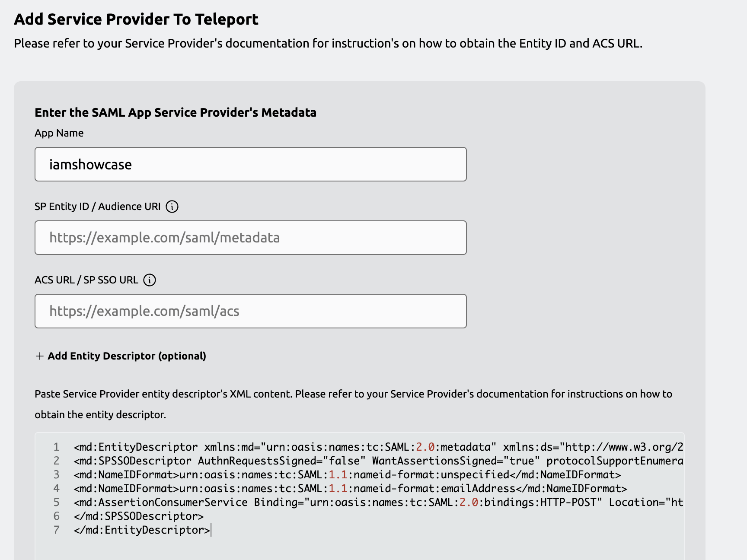Click the heading Add Service Provider To Teleport
This screenshot has width=747, height=560.
(136, 19)
